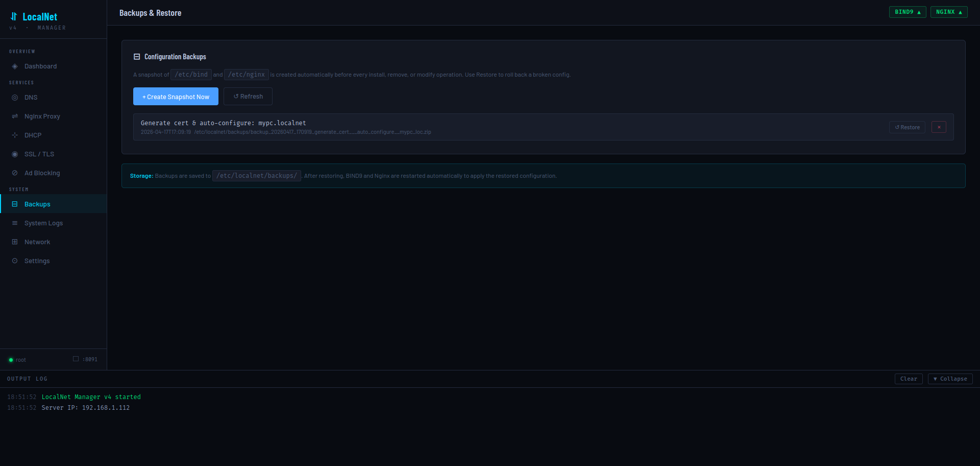The width and height of the screenshot is (980, 466).
Task: Click the small port box icon near :8091
Action: pos(76,359)
